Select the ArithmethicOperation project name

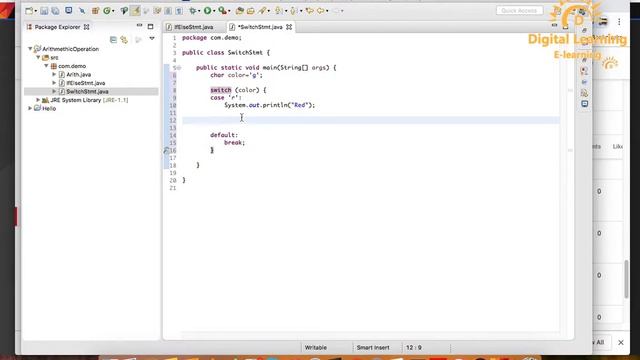pyautogui.click(x=71, y=49)
